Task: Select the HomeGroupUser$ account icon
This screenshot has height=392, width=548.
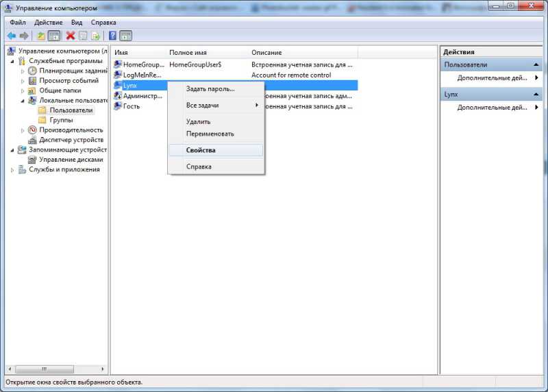Action: point(118,64)
